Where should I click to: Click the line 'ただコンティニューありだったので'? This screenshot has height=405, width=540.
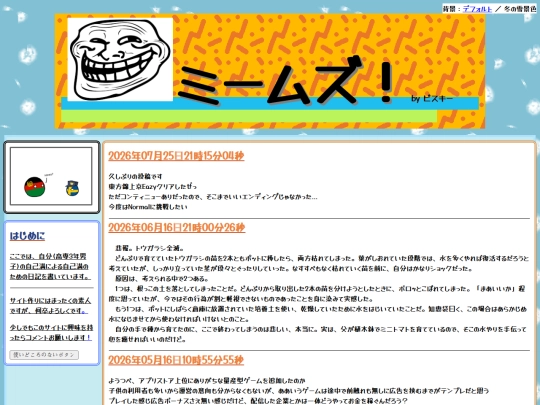tap(213, 197)
